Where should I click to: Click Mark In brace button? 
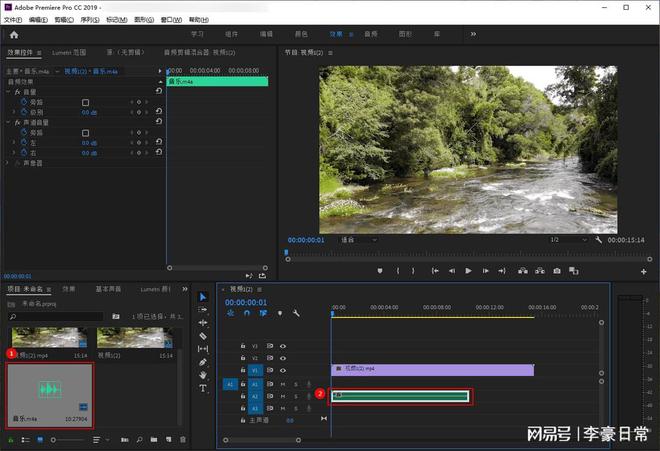click(398, 271)
